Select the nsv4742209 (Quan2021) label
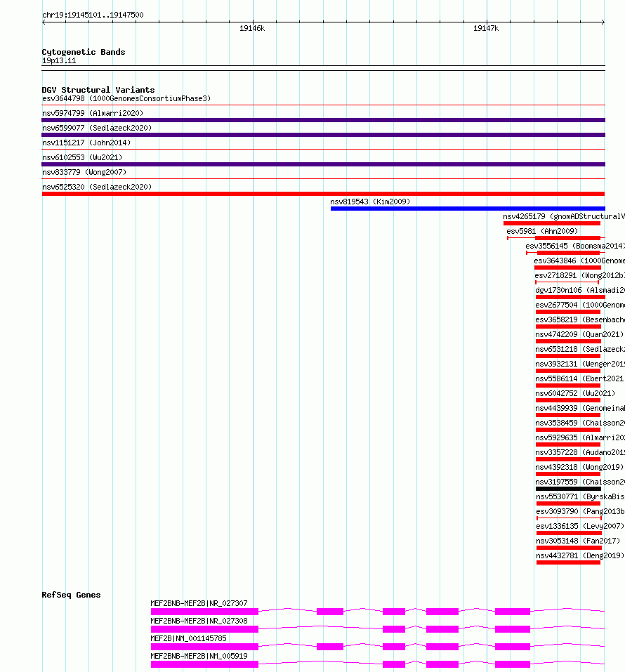The image size is (625, 672). point(579,334)
